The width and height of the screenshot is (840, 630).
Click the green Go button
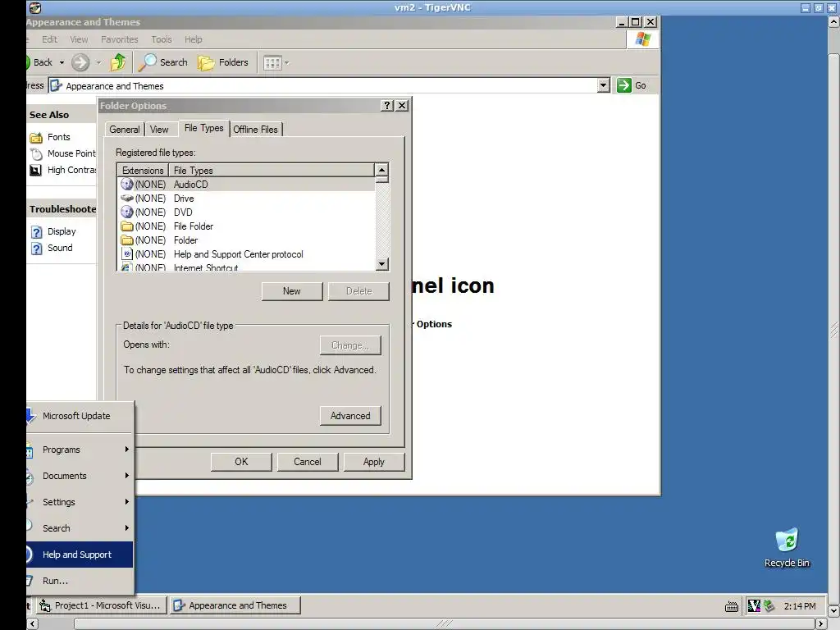pyautogui.click(x=632, y=85)
